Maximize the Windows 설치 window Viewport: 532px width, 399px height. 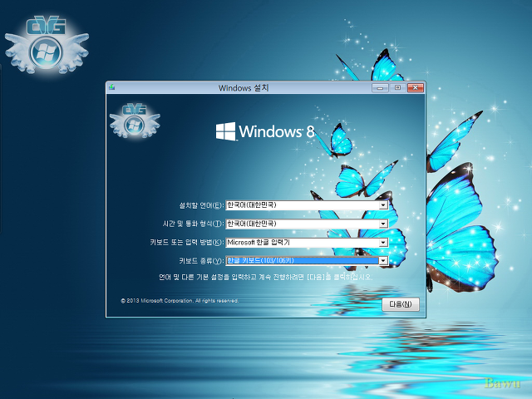(397, 88)
